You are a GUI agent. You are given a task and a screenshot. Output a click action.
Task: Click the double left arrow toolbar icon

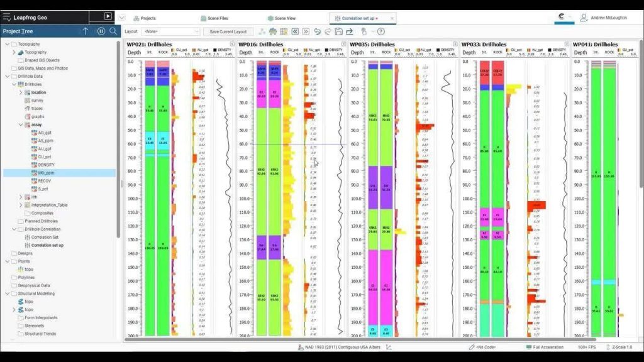tap(294, 31)
